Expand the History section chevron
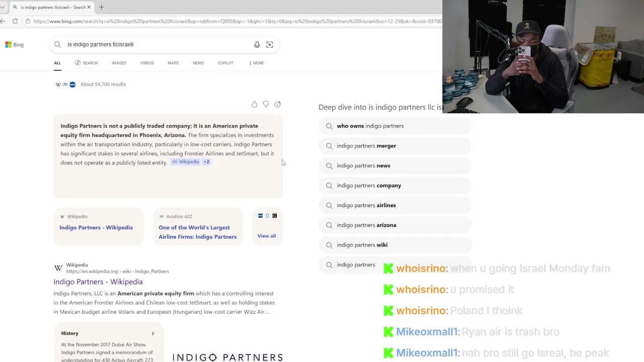This screenshot has width=644, height=362. coord(152,333)
